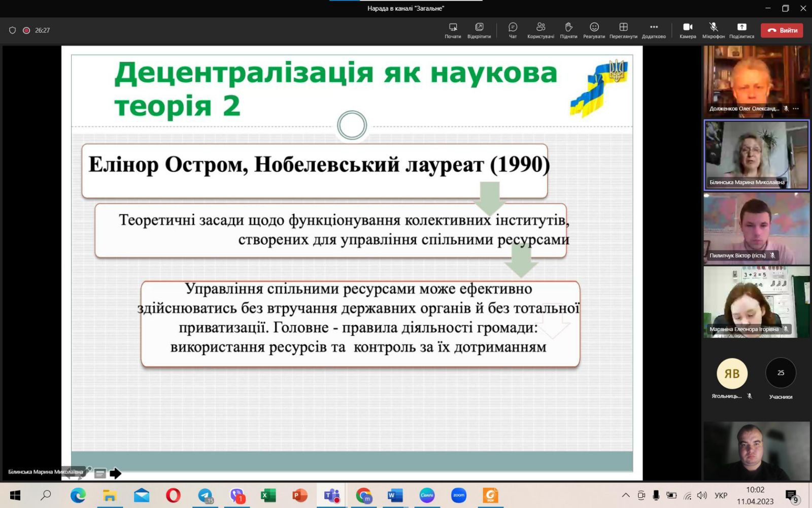Select Пилипчук Віктор guest video tile

coord(756,229)
